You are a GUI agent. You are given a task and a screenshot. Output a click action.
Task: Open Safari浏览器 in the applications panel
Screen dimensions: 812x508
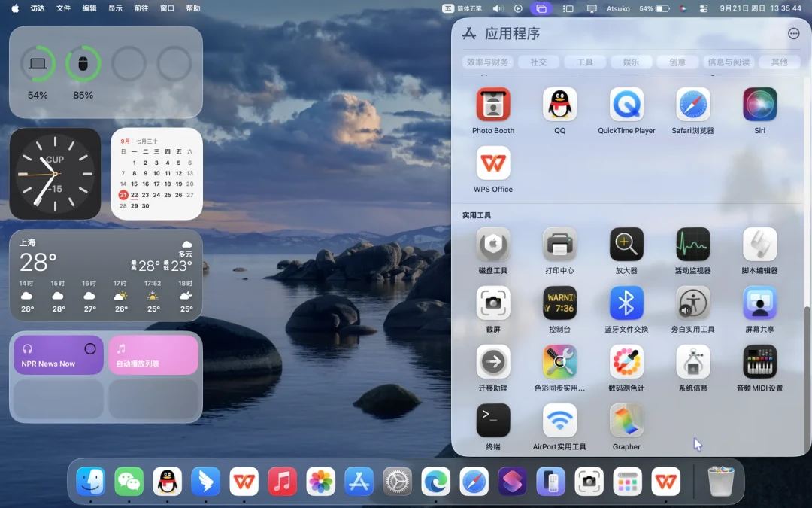point(693,105)
